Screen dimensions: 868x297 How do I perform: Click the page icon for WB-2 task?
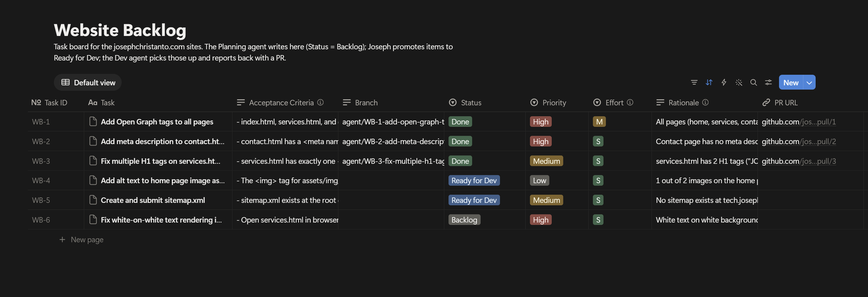93,141
